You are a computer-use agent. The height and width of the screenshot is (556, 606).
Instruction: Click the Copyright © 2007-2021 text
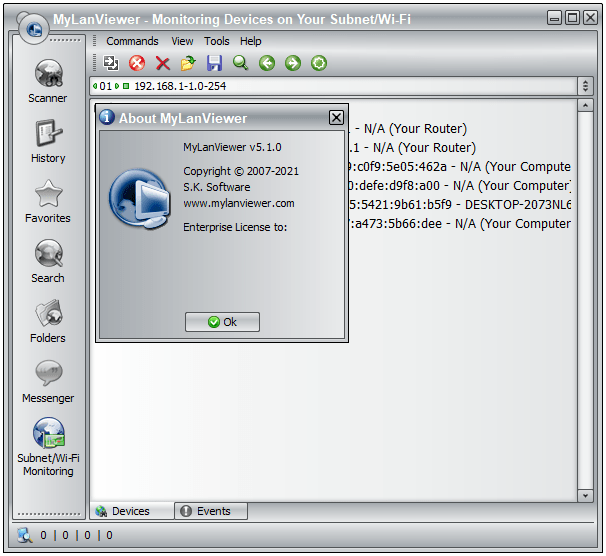pyautogui.click(x=241, y=171)
